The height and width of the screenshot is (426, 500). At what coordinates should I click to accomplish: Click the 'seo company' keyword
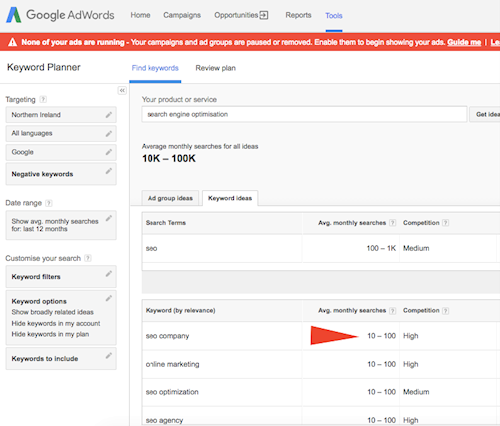tap(167, 336)
